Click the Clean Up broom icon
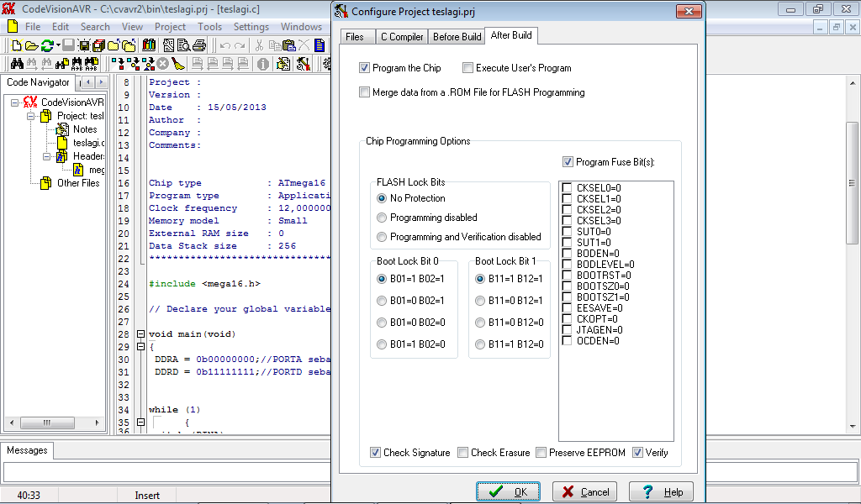The image size is (861, 504). tap(178, 64)
